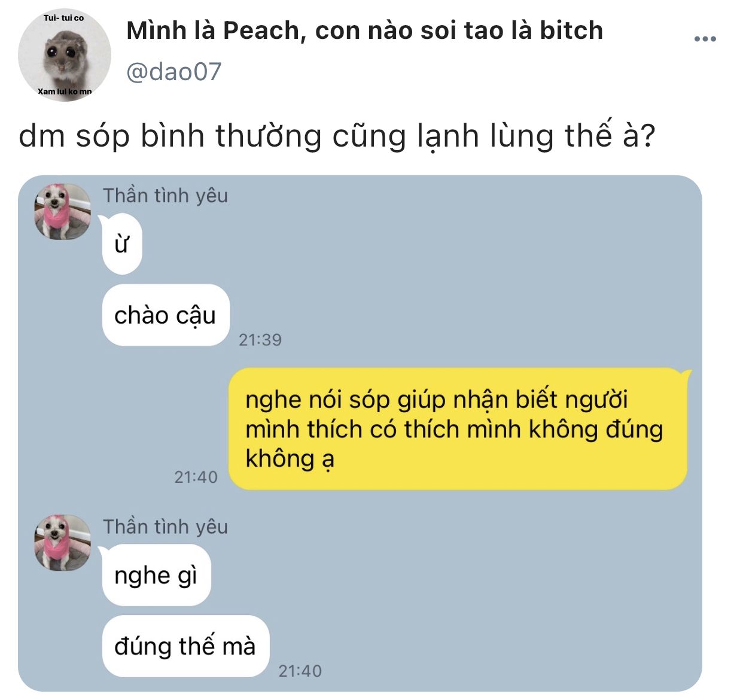Open the display name "Mình là Peach" profile
Image resolution: width=743 pixels, height=700 pixels.
[x=212, y=31]
